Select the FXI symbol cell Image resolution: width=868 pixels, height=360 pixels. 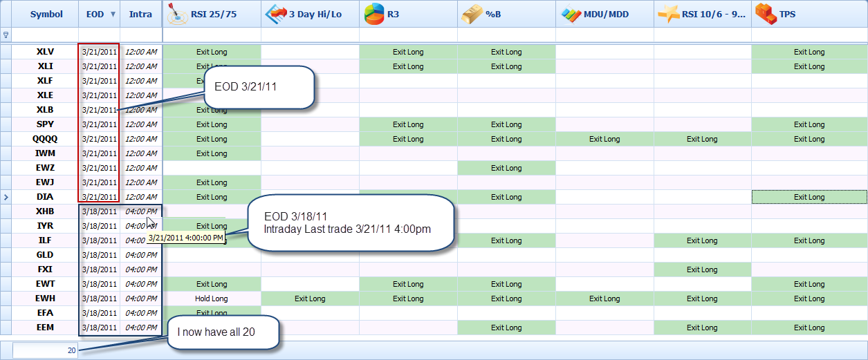(45, 269)
